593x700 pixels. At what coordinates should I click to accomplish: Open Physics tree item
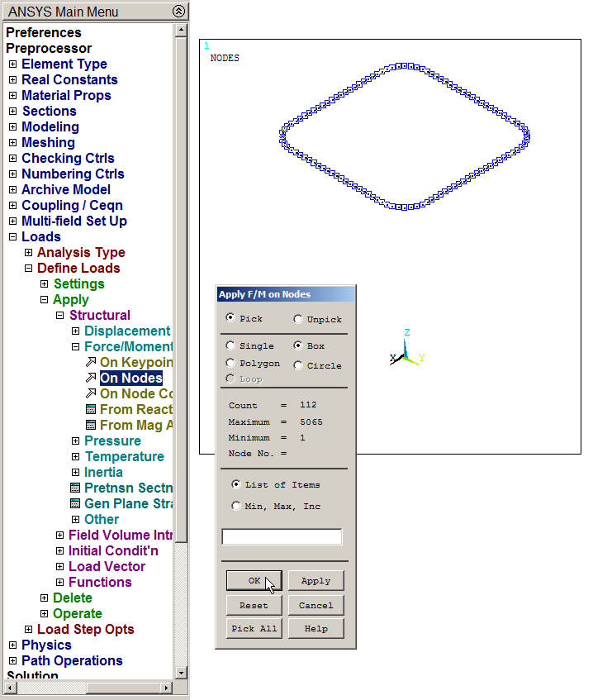coord(46,645)
